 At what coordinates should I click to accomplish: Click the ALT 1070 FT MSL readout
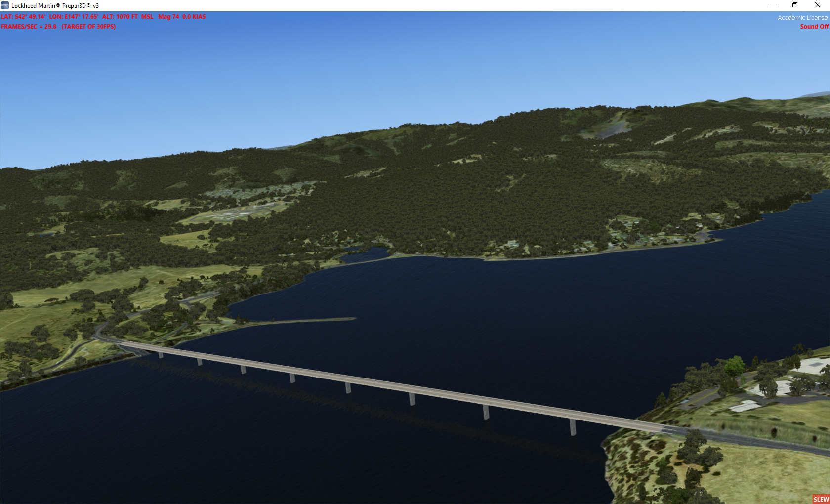point(127,17)
